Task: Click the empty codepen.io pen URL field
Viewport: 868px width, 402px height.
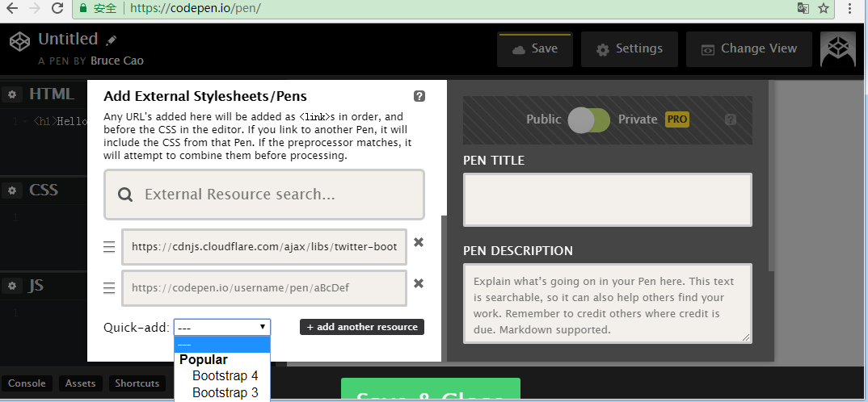Action: [264, 287]
